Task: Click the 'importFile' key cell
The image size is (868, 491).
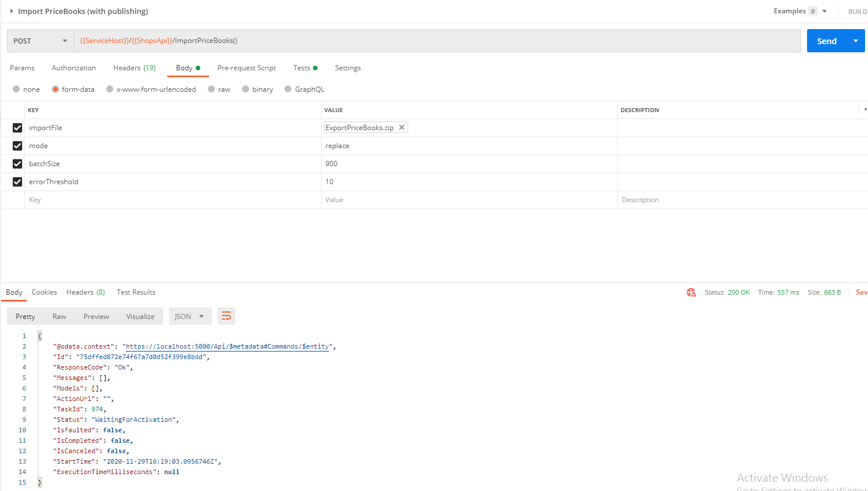Action: point(172,128)
